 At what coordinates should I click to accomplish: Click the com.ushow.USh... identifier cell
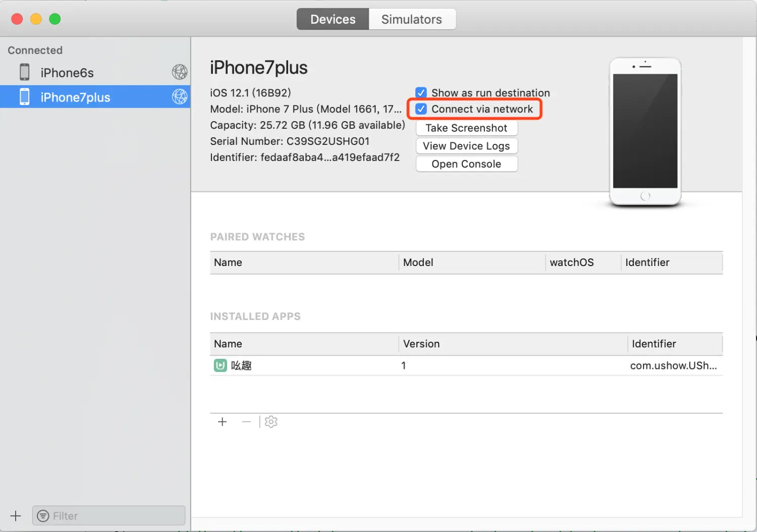(674, 365)
